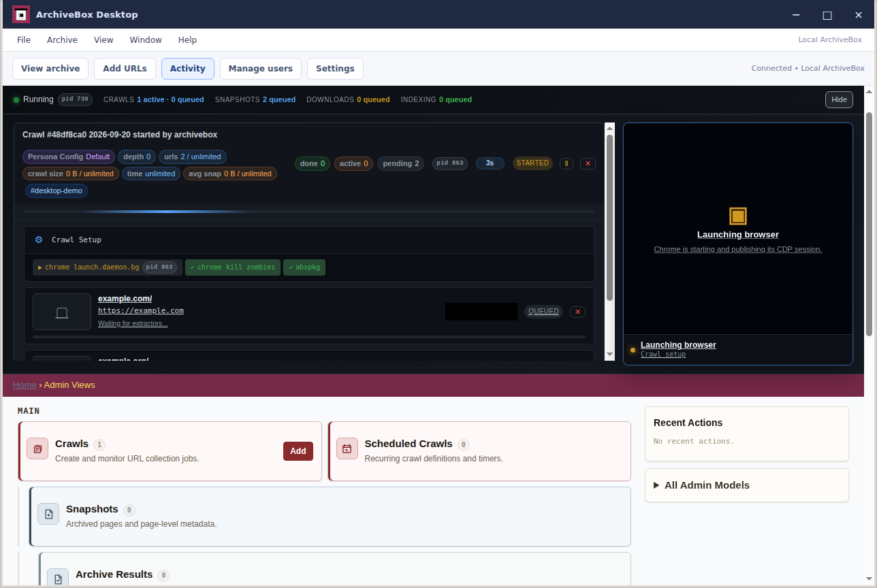
Task: Open the Archive Results card title
Action: [114, 574]
